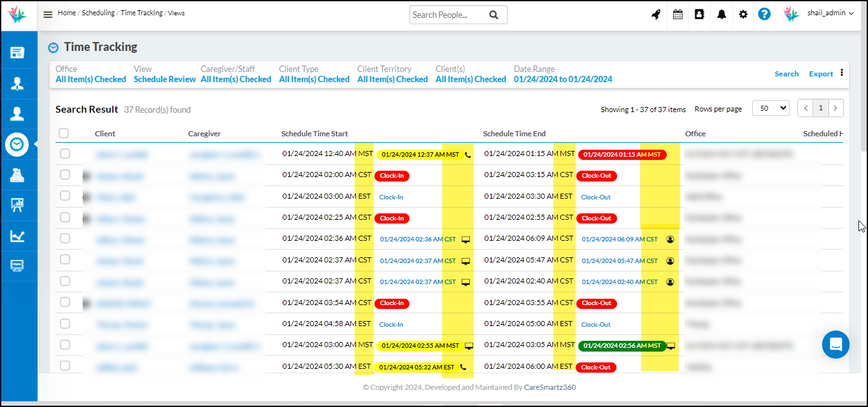This screenshot has height=407, width=868.
Task: Open the settings gear icon
Action: 743,14
